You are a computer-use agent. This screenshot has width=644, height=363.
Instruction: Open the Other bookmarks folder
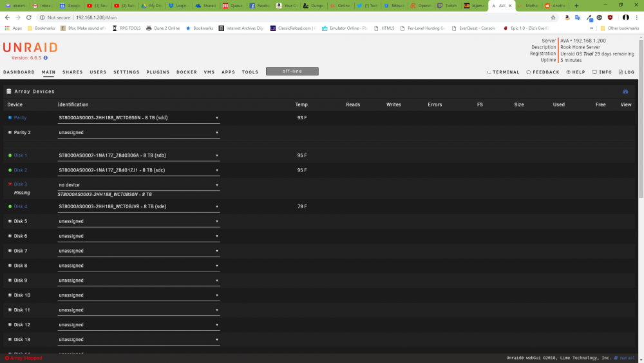pyautogui.click(x=620, y=28)
